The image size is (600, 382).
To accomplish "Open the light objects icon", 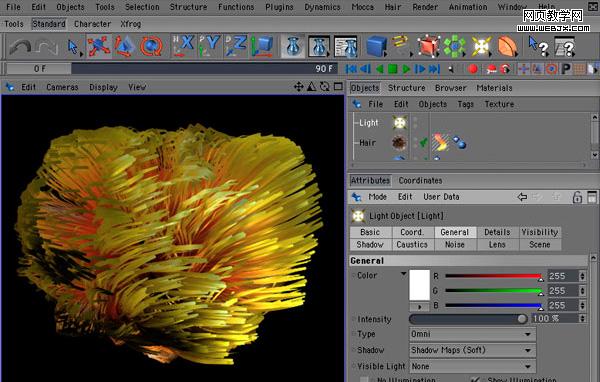I will (481, 46).
